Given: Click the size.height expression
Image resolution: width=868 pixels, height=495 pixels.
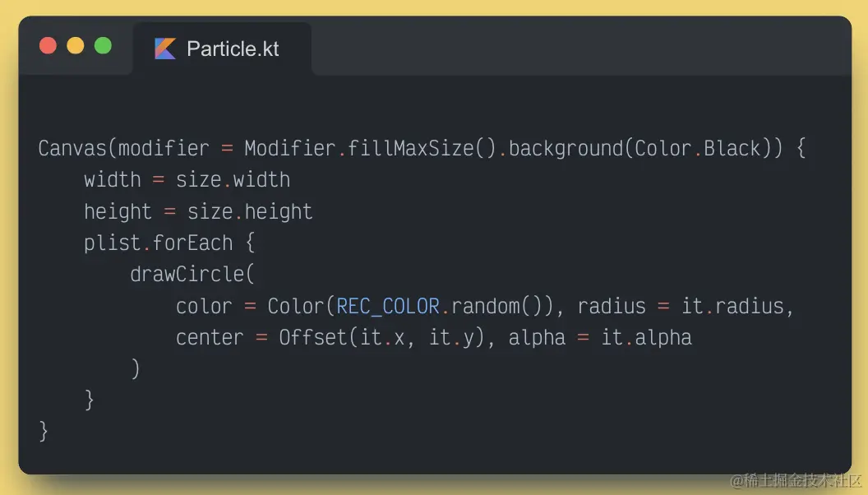Looking at the screenshot, I should click(x=250, y=212).
